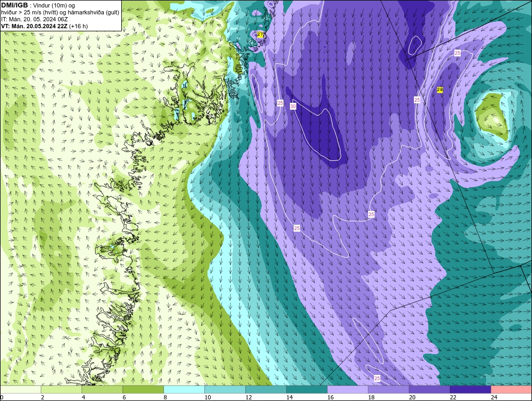Click the 30 gust contour label
532x401 pixels.
coord(293,107)
